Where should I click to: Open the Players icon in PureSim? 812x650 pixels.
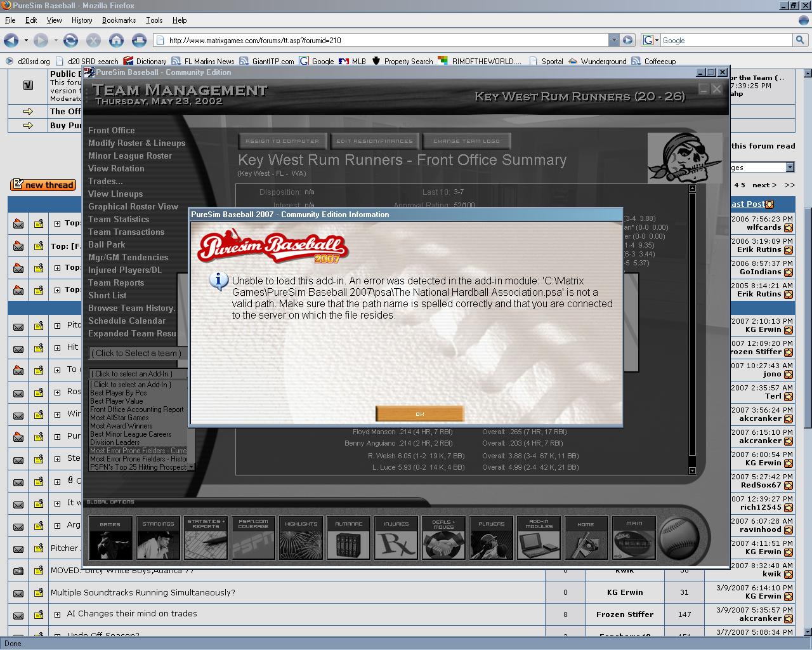[x=491, y=538]
